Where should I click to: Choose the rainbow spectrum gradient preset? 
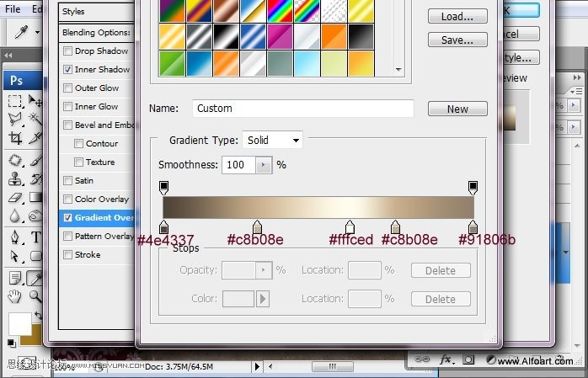280,10
